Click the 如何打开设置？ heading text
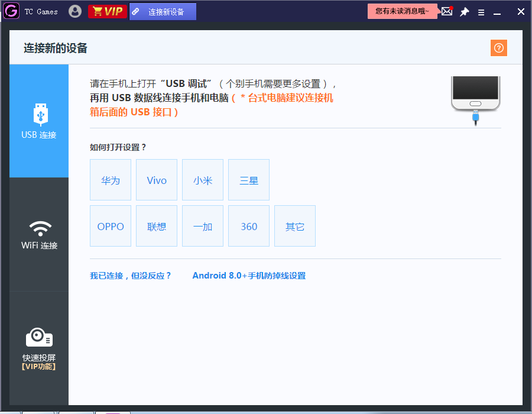Image resolution: width=532 pixels, height=414 pixels. click(118, 147)
